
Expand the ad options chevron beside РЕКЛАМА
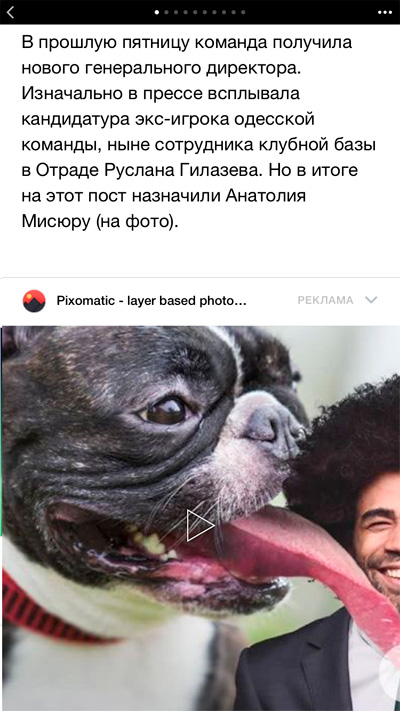pyautogui.click(x=371, y=300)
